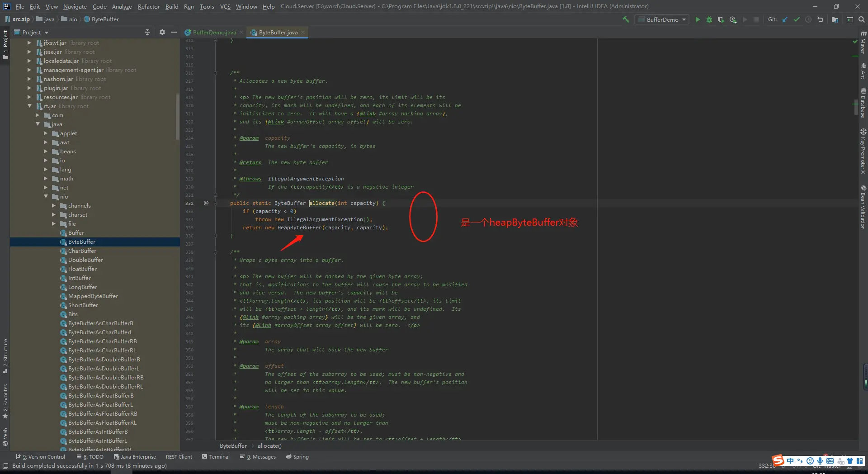The width and height of the screenshot is (868, 474).
Task: Collapse the java package node
Action: pyautogui.click(x=38, y=124)
